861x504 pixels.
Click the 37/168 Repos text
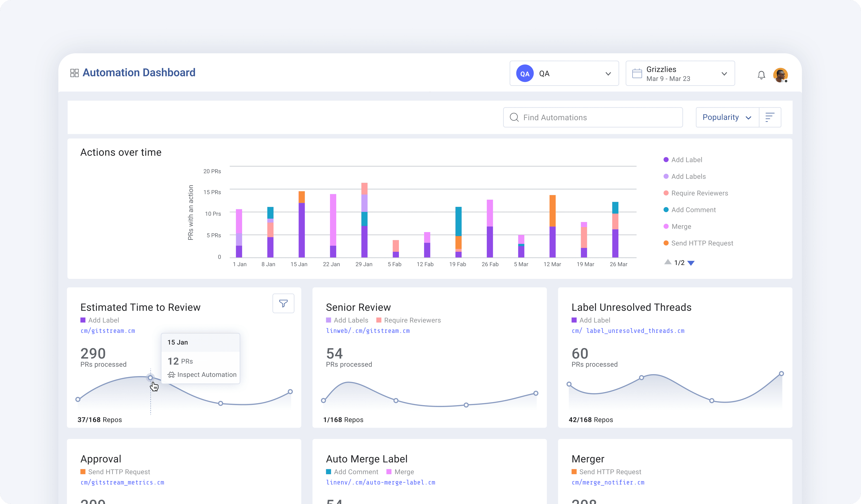[99, 420]
